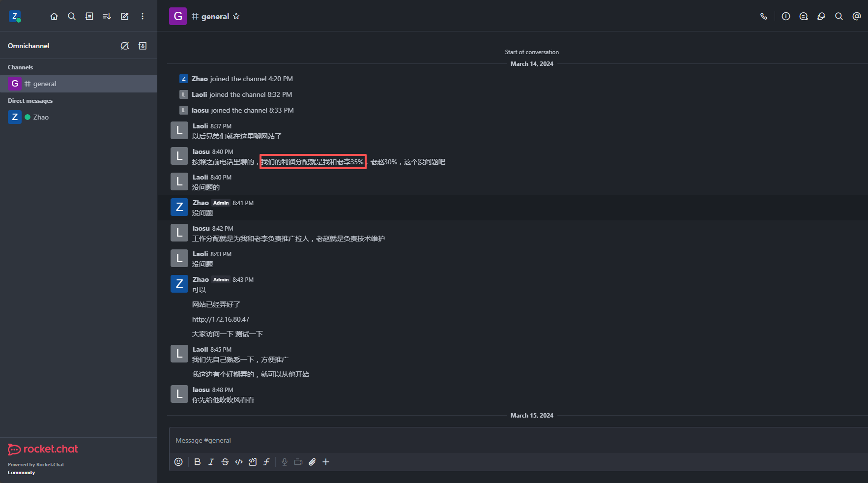
Task: Open sidebar kebab menu
Action: 143,16
